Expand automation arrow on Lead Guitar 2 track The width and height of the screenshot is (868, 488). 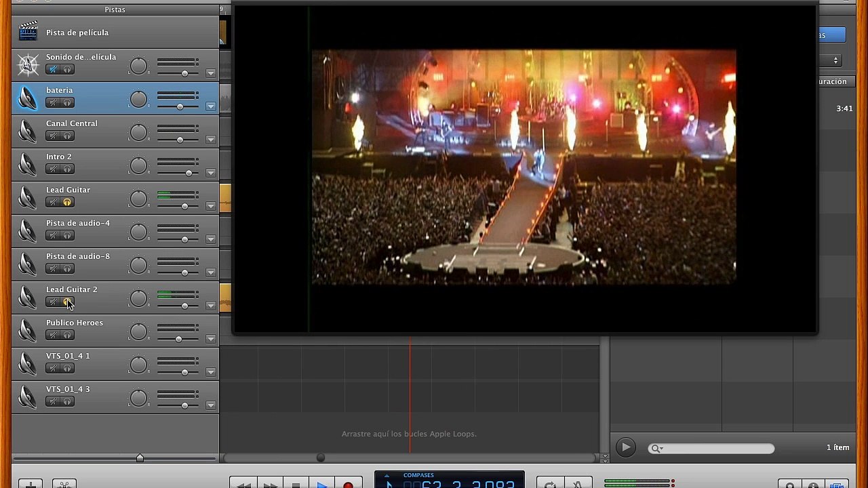(211, 306)
